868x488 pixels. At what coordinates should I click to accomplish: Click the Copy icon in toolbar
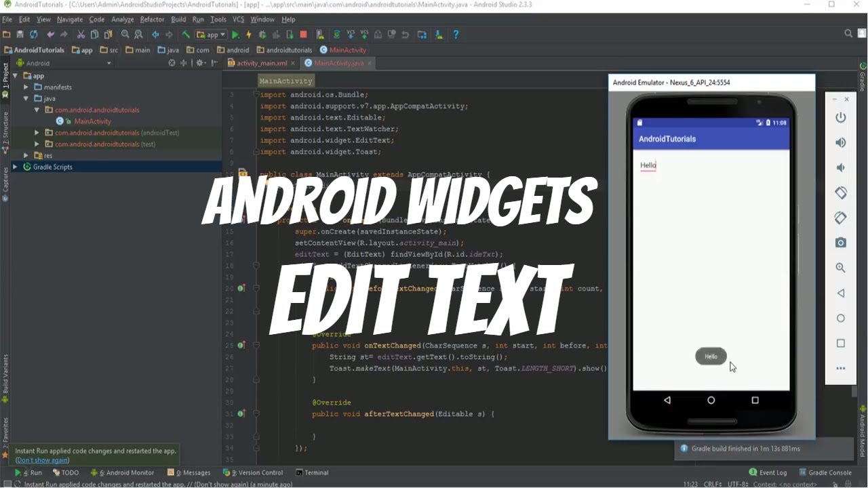pyautogui.click(x=94, y=35)
